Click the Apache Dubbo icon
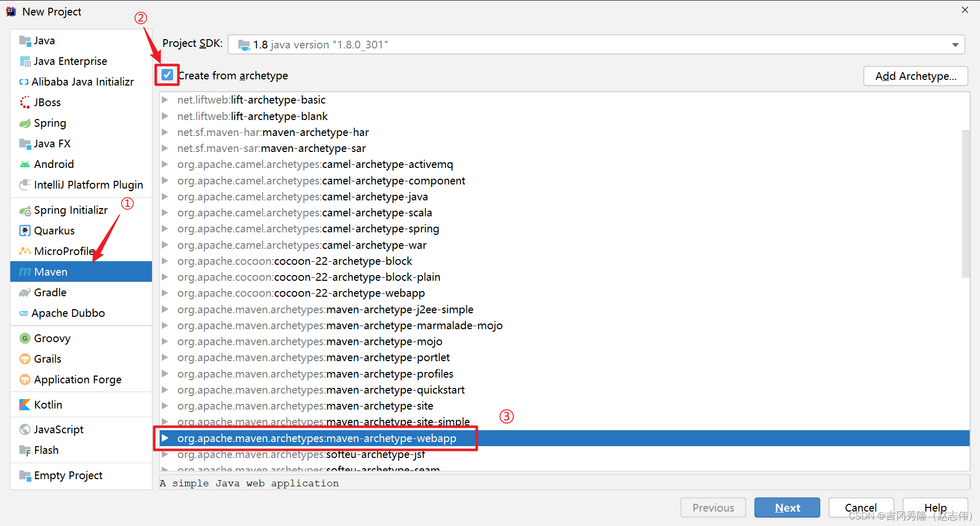This screenshot has width=980, height=526. click(24, 313)
